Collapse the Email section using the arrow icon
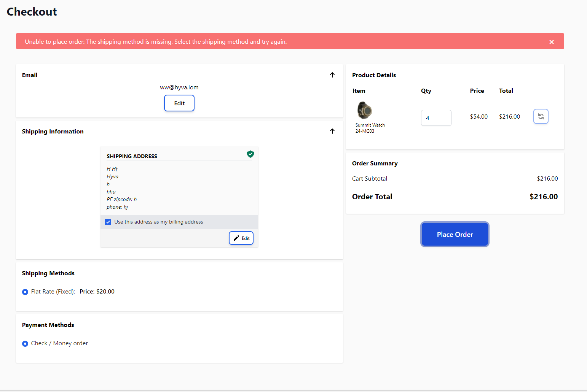This screenshot has height=392, width=587. point(332,75)
